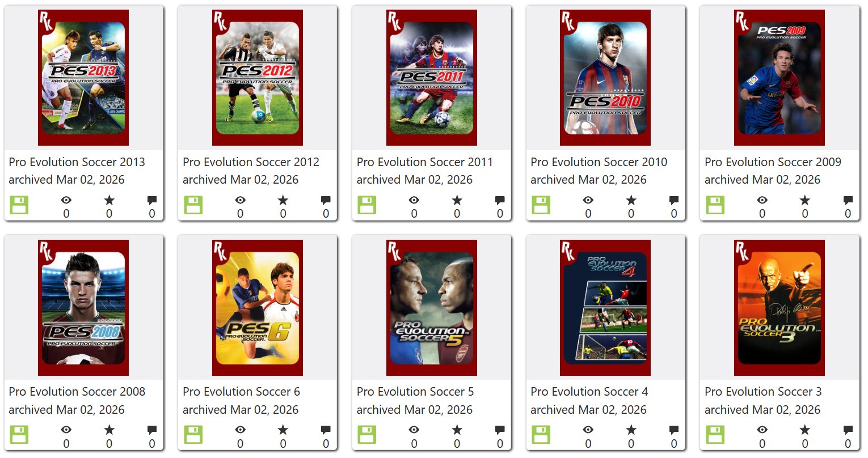Open the PES 2013 cover thumbnail
Viewport: 868px width, 458px height.
83,78
